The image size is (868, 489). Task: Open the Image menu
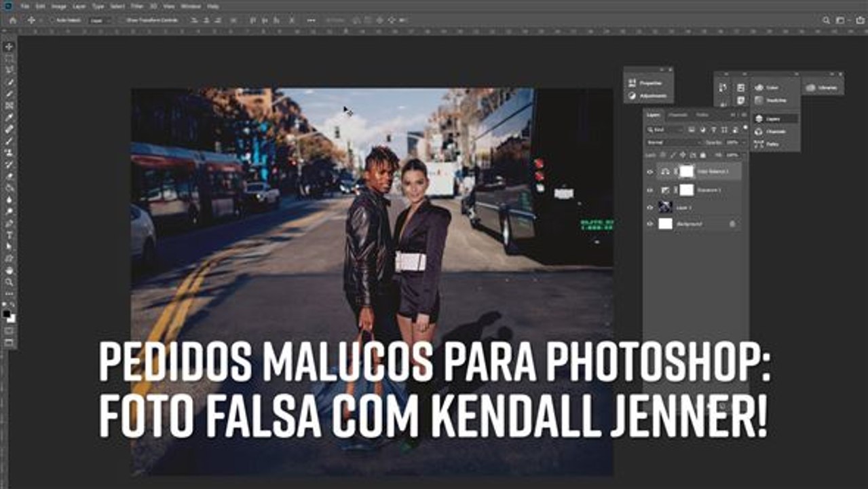point(58,6)
